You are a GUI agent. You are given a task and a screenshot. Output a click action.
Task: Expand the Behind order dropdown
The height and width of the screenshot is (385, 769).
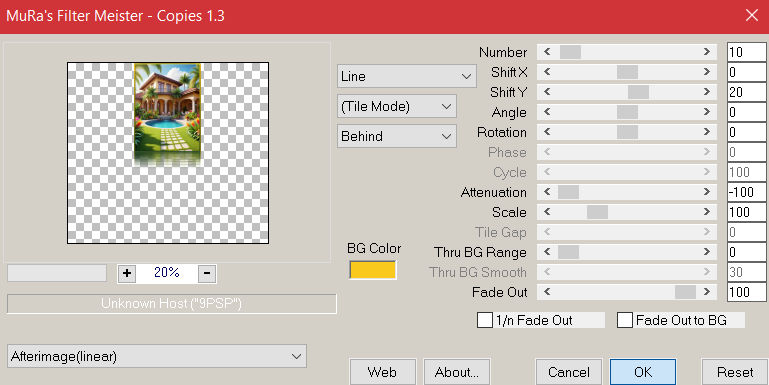tap(397, 136)
